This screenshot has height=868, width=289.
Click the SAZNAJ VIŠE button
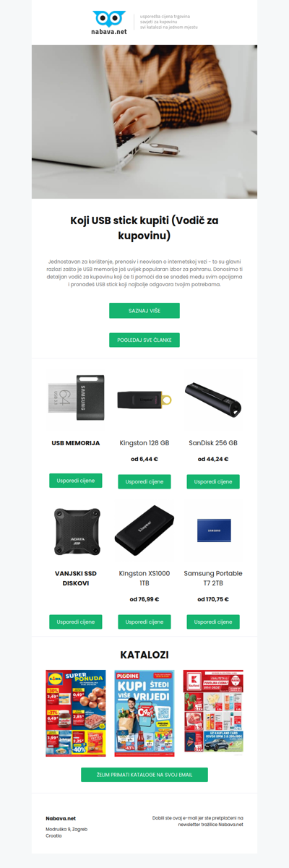coord(144,310)
